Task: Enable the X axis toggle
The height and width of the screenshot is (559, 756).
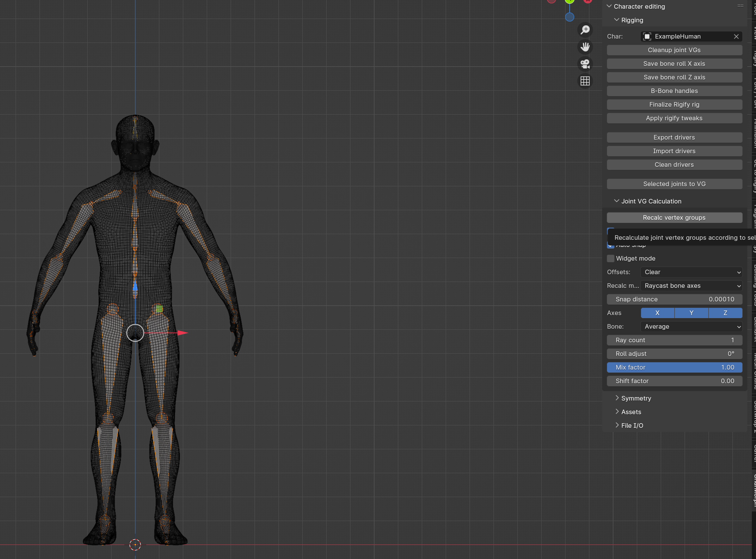Action: [x=657, y=313]
